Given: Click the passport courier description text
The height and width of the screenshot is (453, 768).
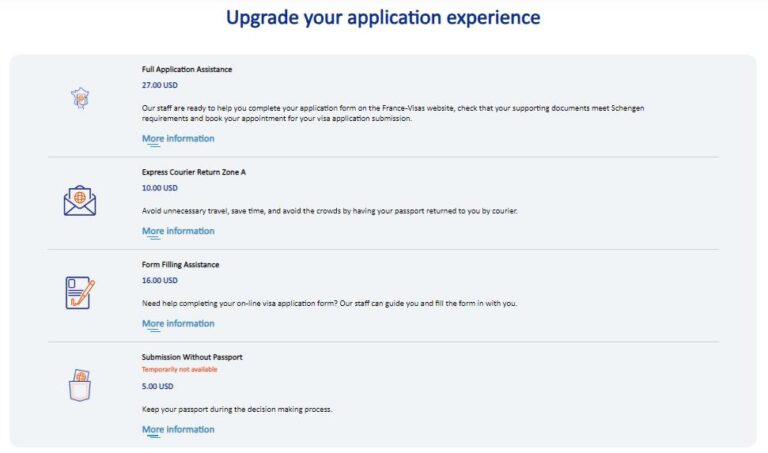Looking at the screenshot, I should click(x=330, y=211).
